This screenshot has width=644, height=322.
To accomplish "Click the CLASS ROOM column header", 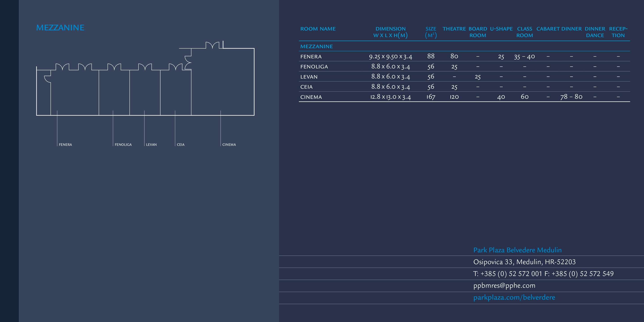I will [x=525, y=32].
